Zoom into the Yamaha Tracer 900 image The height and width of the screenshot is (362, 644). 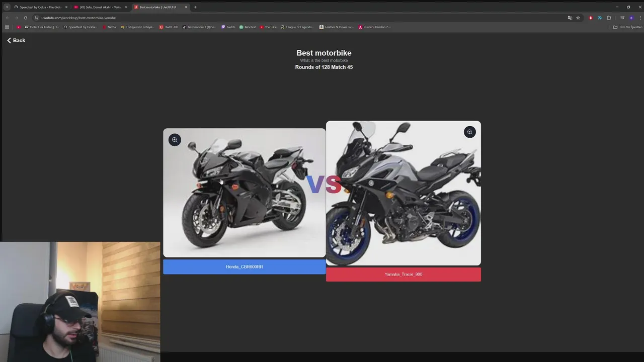point(469,132)
